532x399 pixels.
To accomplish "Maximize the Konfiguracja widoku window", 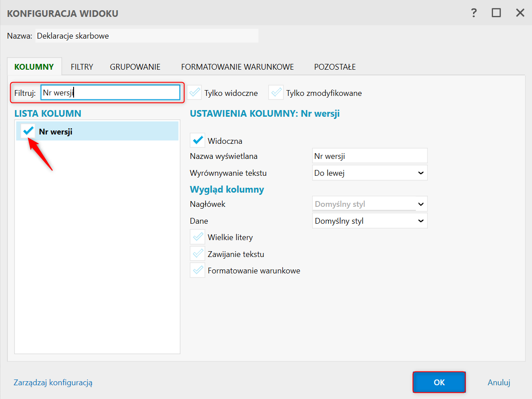I will [x=496, y=13].
